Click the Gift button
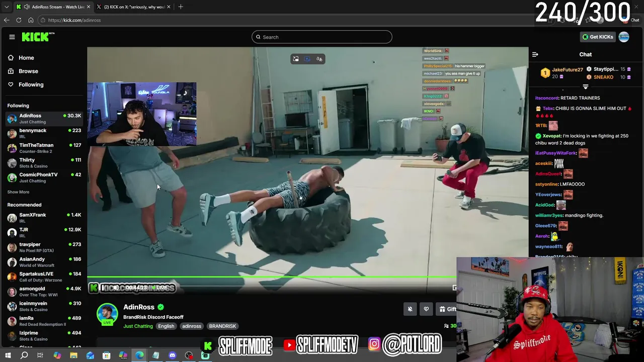The width and height of the screenshot is (644, 362). tap(447, 309)
